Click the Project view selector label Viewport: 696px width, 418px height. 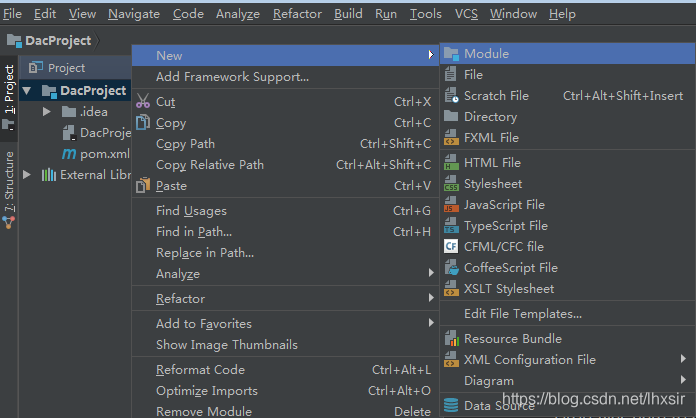pos(66,68)
